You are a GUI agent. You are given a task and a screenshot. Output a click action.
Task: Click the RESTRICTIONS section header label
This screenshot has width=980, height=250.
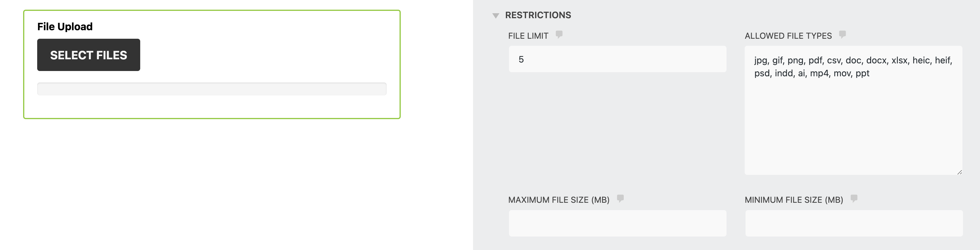coord(538,15)
